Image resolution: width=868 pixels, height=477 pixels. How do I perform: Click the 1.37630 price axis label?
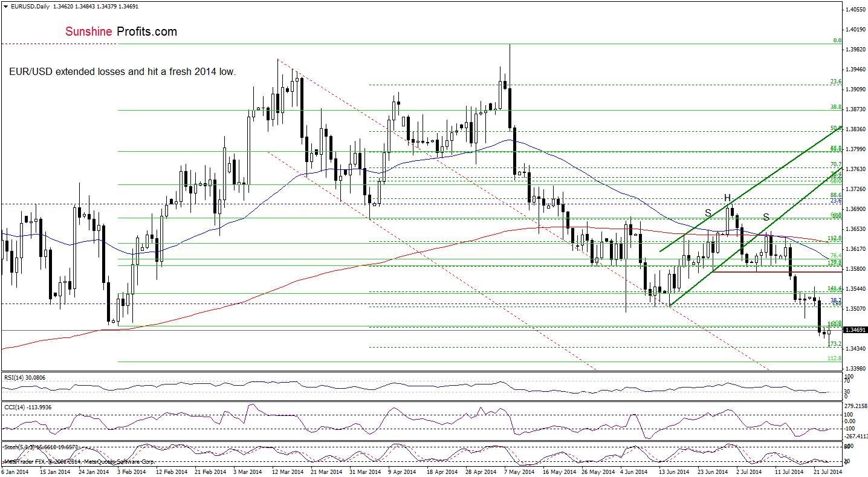[855, 169]
